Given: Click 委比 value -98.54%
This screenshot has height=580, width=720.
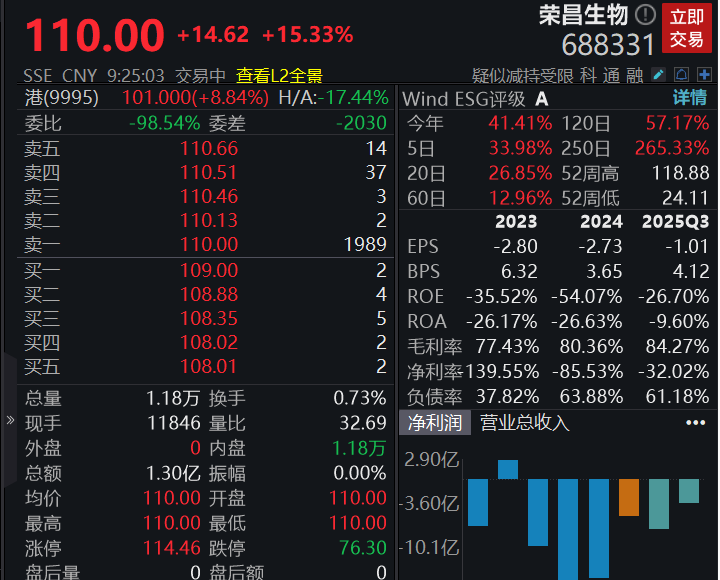Looking at the screenshot, I should pos(165,123).
